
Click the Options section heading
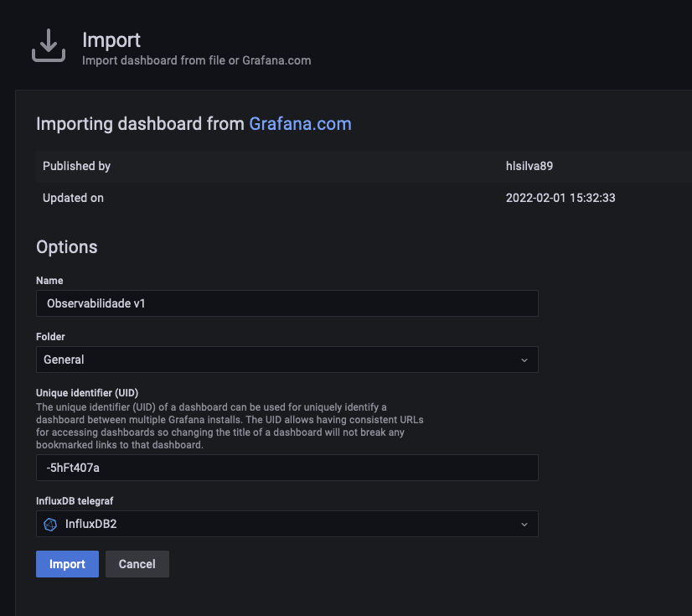67,247
